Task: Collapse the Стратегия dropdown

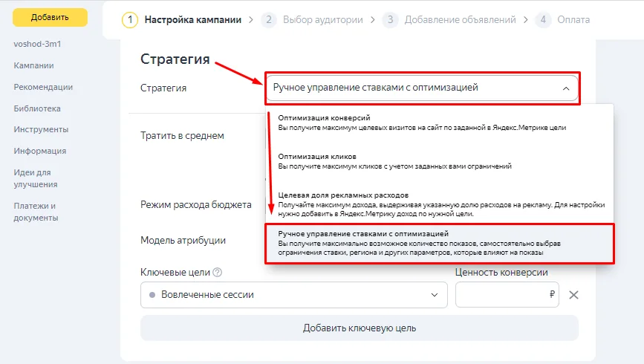Action: pyautogui.click(x=422, y=88)
